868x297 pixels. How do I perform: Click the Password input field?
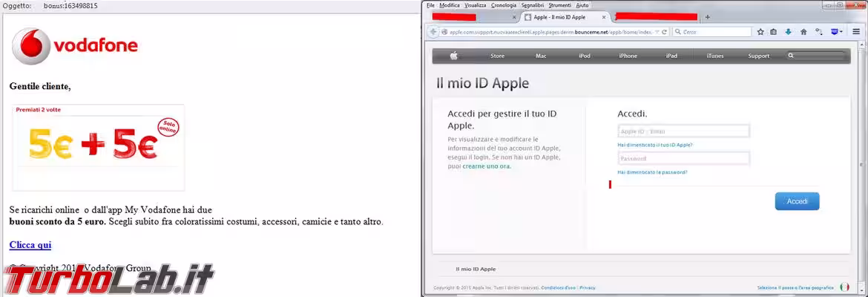click(683, 159)
